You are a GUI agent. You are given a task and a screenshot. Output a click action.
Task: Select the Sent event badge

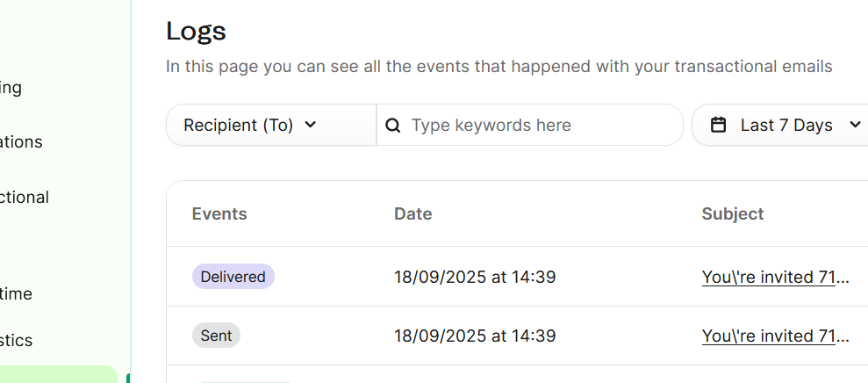pos(216,336)
